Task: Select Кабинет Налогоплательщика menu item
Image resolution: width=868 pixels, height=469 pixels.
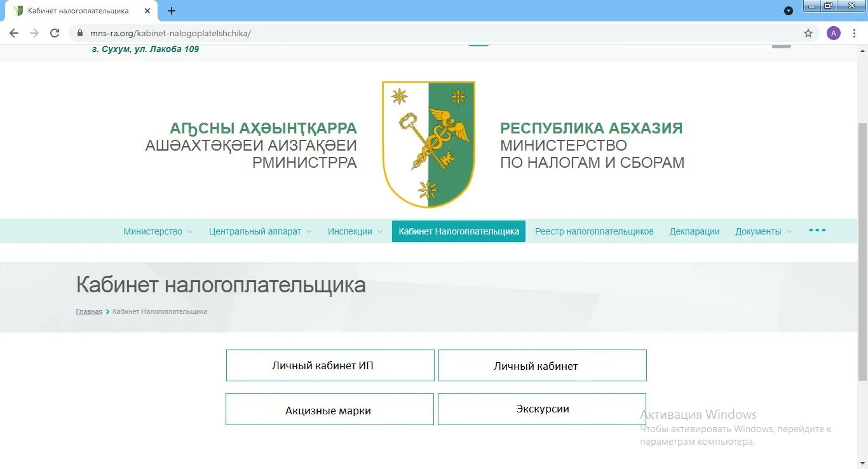Action: [459, 231]
